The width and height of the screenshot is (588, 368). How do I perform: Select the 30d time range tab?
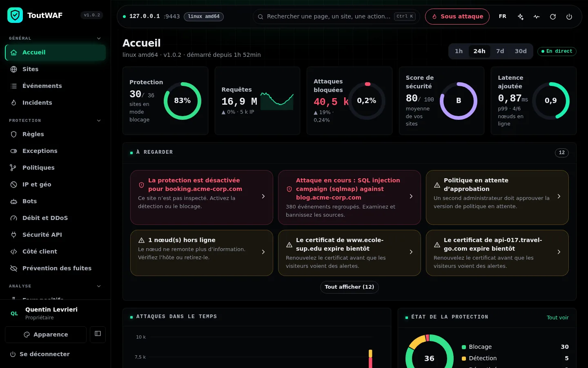521,51
